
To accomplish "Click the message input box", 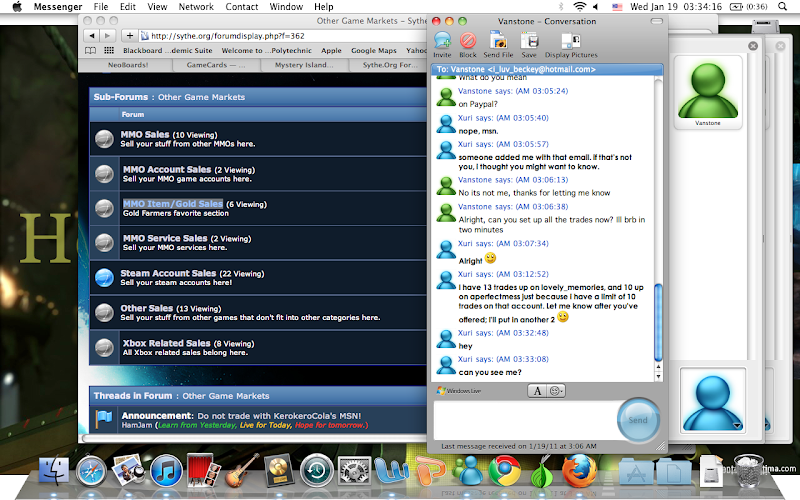I will point(526,420).
